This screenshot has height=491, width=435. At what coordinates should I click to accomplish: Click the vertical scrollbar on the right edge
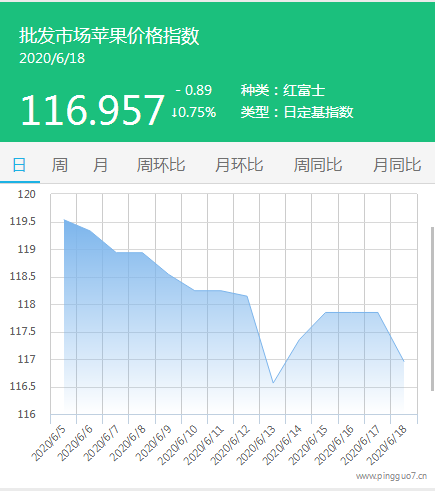433,308
